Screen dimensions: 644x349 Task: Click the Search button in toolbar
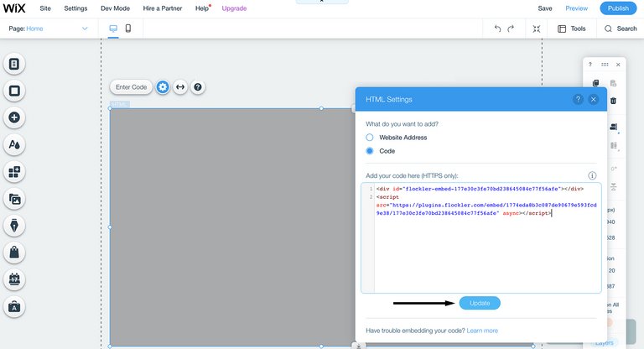[x=621, y=29]
